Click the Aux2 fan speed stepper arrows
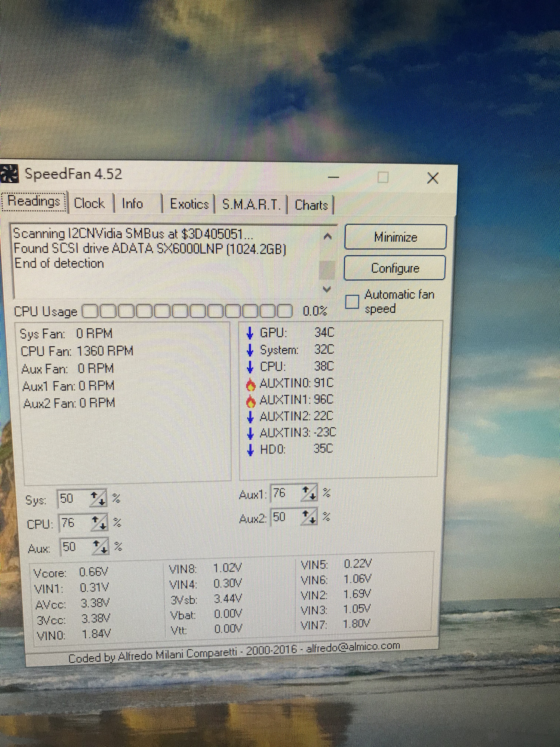This screenshot has height=747, width=560. click(x=309, y=517)
